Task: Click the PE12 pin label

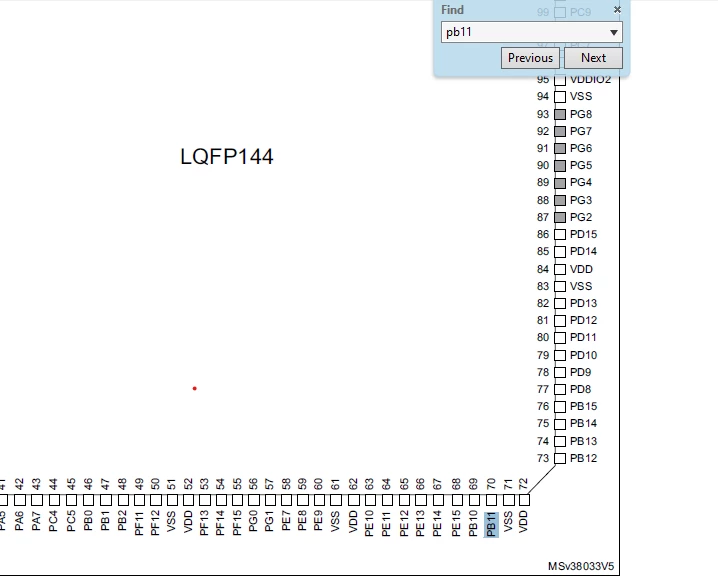Action: pos(404,523)
